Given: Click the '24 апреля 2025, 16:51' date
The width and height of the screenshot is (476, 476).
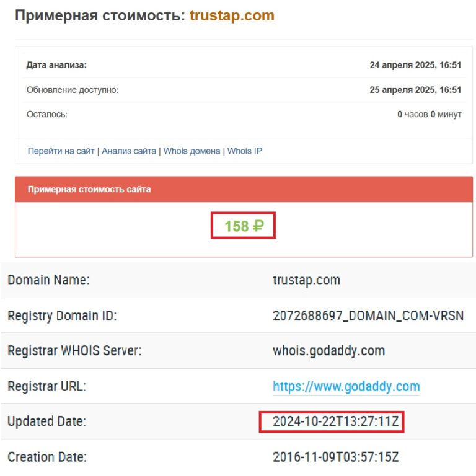Looking at the screenshot, I should (x=415, y=65).
